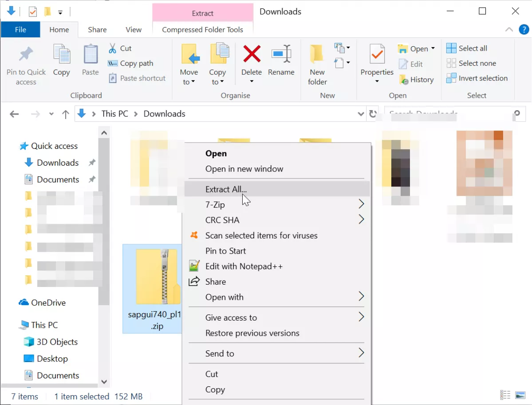Click the Help question mark icon
Screen dimensions: 532x405
[524, 30]
